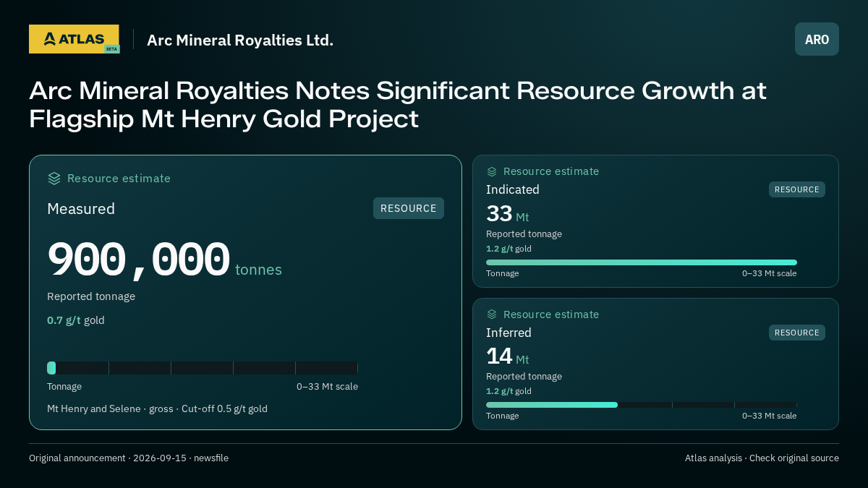Click 1.2 g/t gold in Inferred card
868x488 pixels.
coord(509,391)
